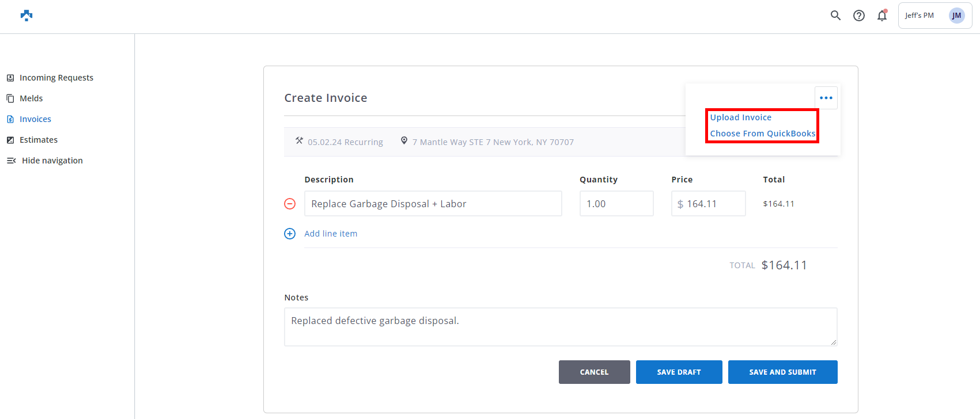Image resolution: width=980 pixels, height=419 pixels.
Task: Focus the Notes text area
Action: 560,327
